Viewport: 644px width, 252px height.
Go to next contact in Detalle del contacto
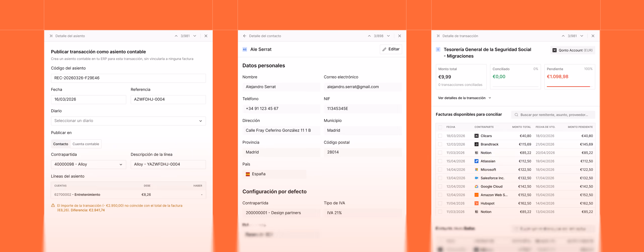tap(388, 36)
